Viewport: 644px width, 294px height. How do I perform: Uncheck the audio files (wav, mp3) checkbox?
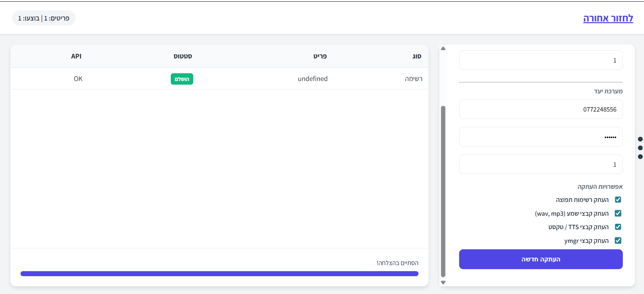(618, 213)
